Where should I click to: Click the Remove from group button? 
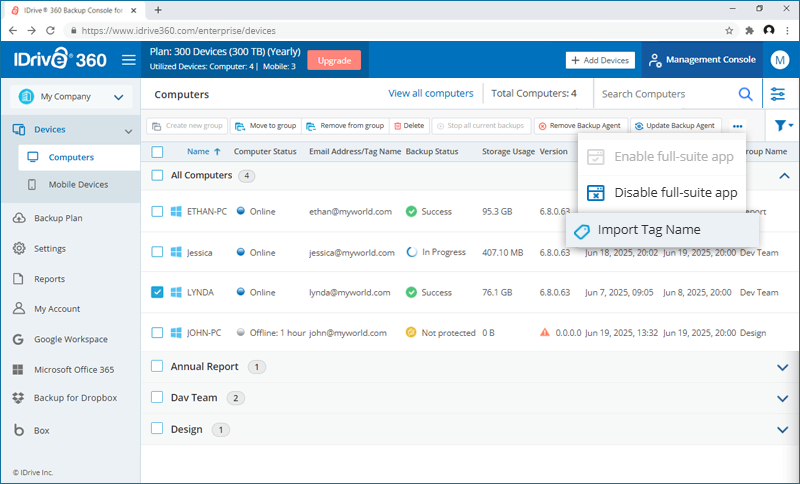pos(345,125)
